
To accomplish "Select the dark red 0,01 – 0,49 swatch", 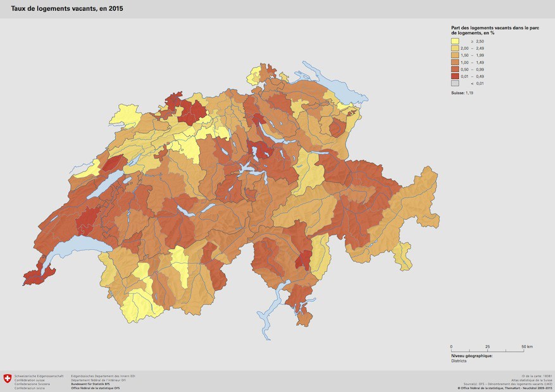I will [455, 76].
